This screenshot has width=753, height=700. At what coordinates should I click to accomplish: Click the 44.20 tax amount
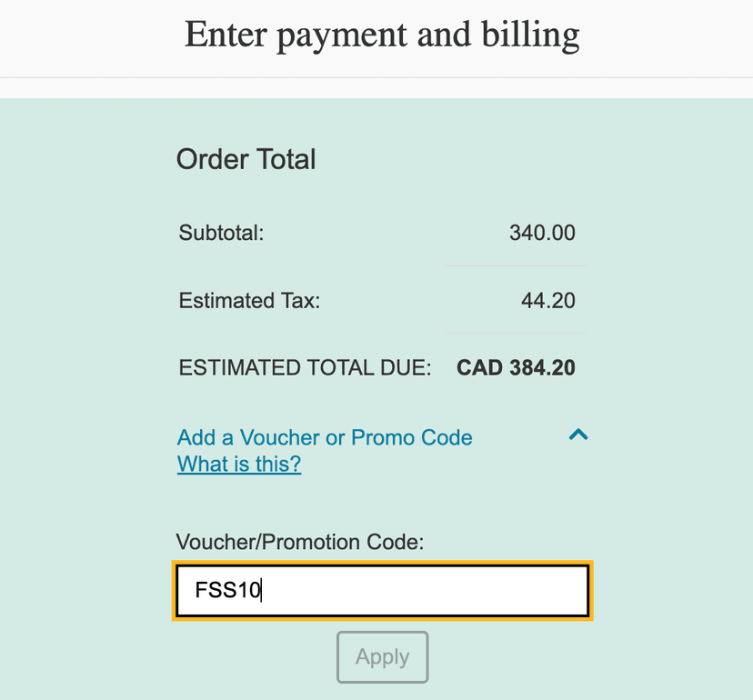[x=547, y=300]
